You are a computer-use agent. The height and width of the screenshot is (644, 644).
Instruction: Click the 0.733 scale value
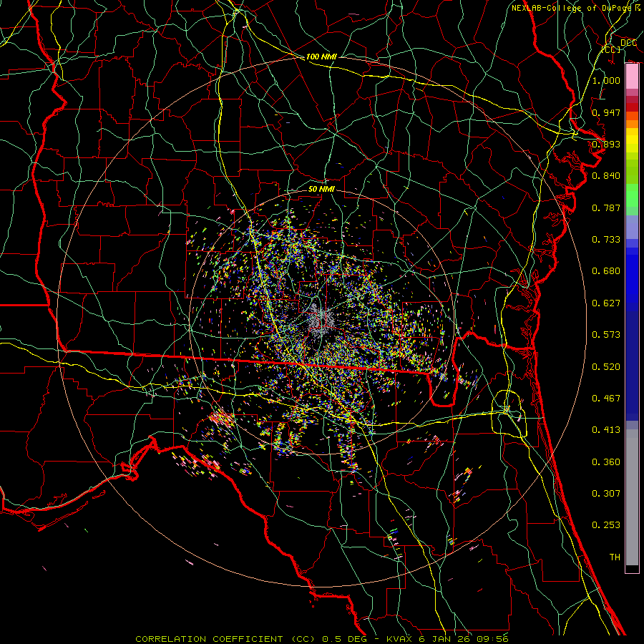click(606, 240)
